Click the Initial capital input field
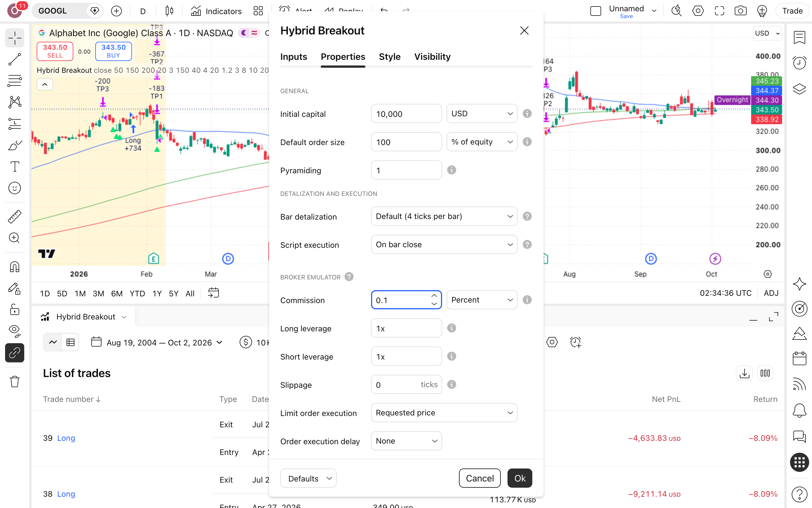 pos(406,113)
